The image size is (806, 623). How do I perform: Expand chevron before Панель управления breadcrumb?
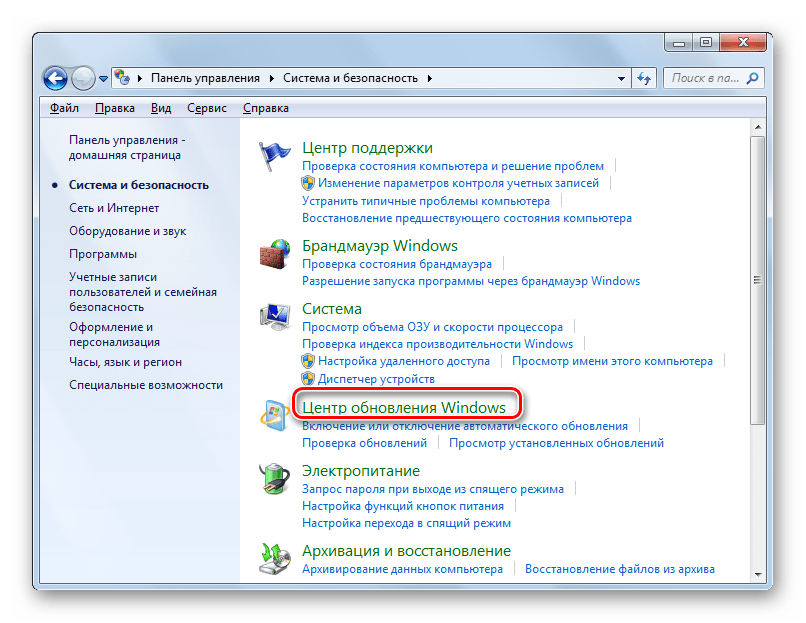click(x=140, y=79)
